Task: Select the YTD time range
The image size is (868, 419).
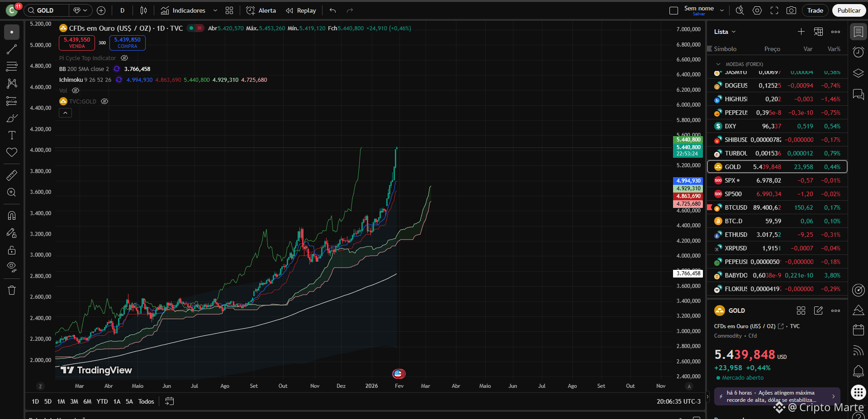Action: pos(102,401)
